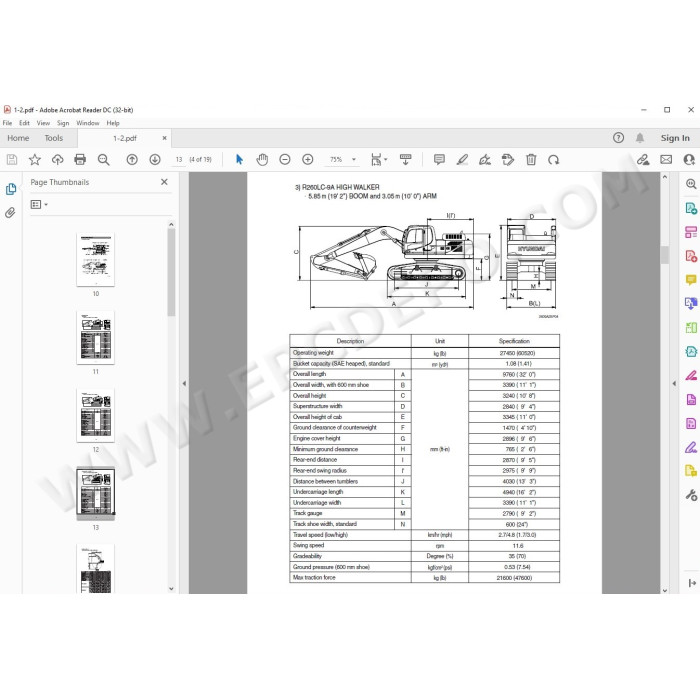Activate the Hand pan tool
Image resolution: width=700 pixels, height=700 pixels.
pyautogui.click(x=262, y=159)
